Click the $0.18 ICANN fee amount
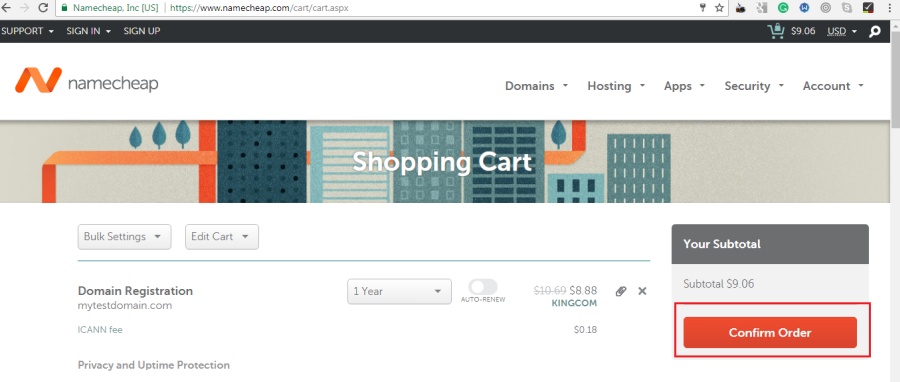Viewport: 900px width, 382px height. click(x=585, y=330)
